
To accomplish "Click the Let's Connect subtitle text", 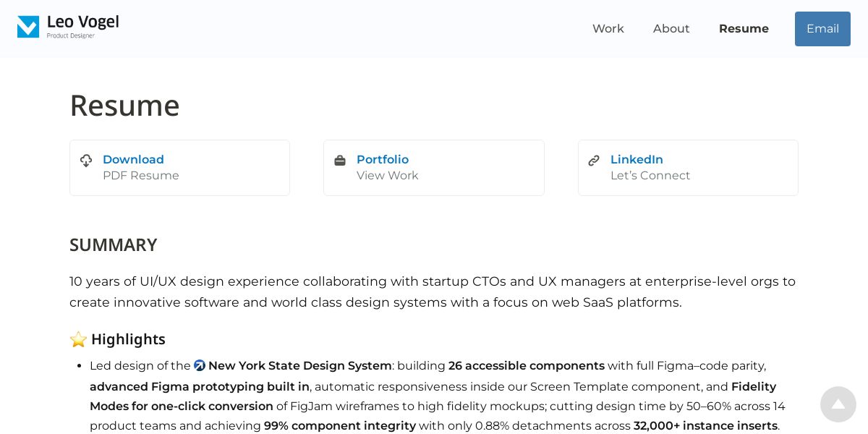I will 650,176.
